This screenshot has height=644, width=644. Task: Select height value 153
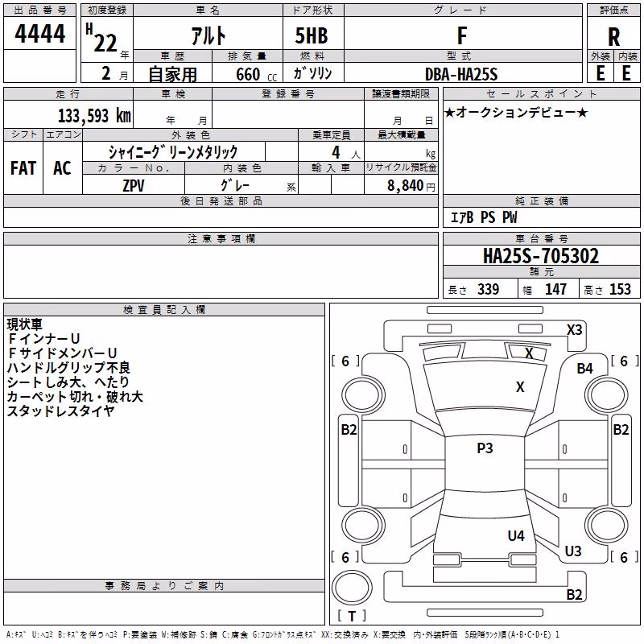pos(620,289)
